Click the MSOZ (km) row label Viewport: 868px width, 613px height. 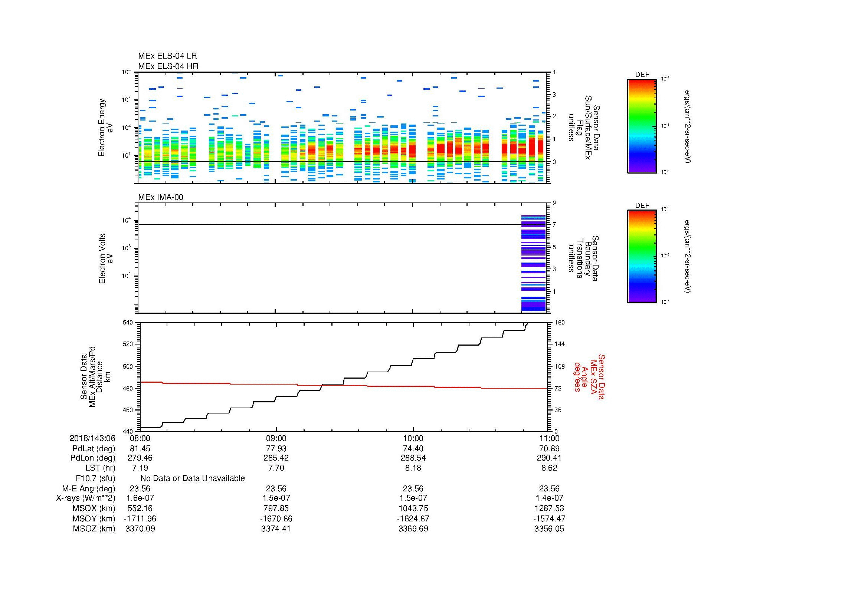coord(94,529)
